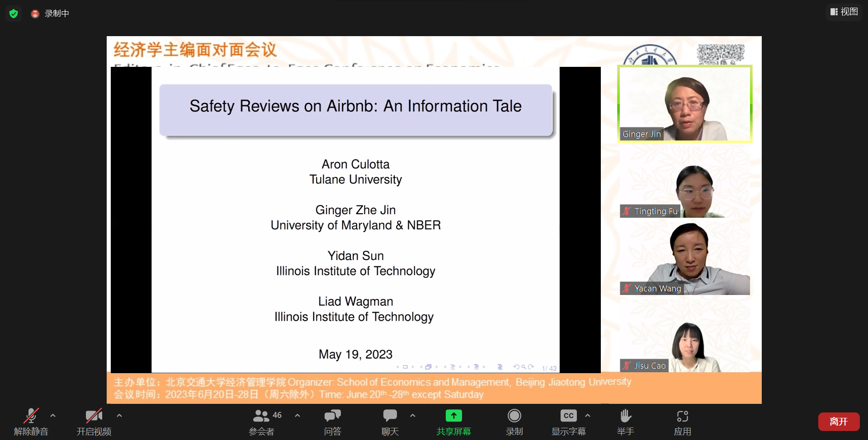Click the 录制 record button
The width and height of the screenshot is (868, 440).
coord(514,422)
